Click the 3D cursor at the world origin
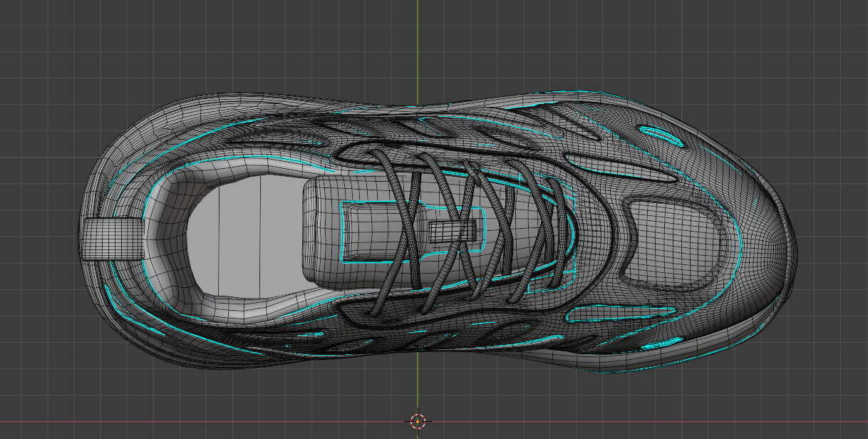 (x=418, y=420)
